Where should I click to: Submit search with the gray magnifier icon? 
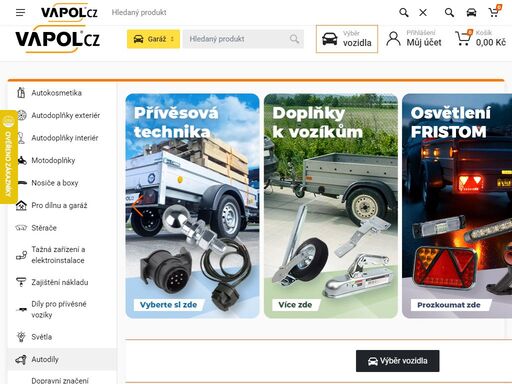pos(294,39)
